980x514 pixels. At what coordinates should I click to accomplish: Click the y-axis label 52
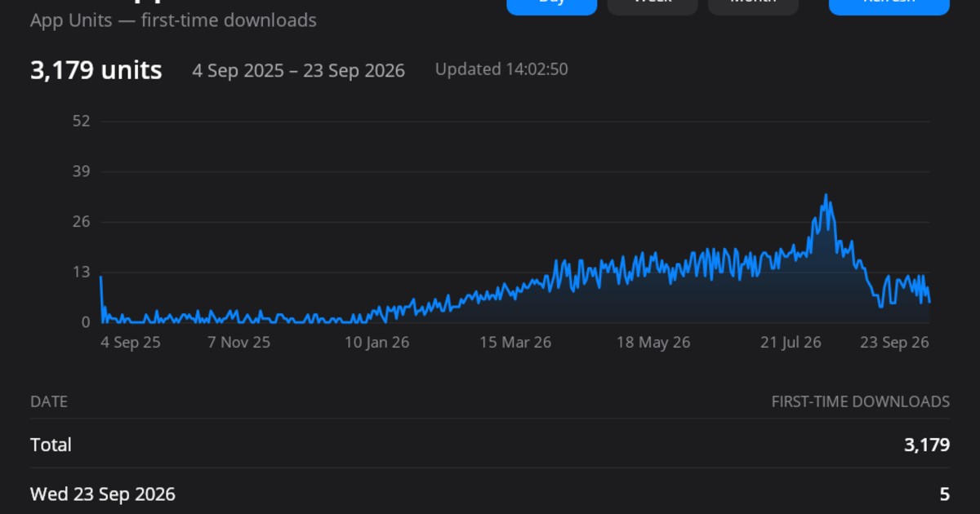82,122
